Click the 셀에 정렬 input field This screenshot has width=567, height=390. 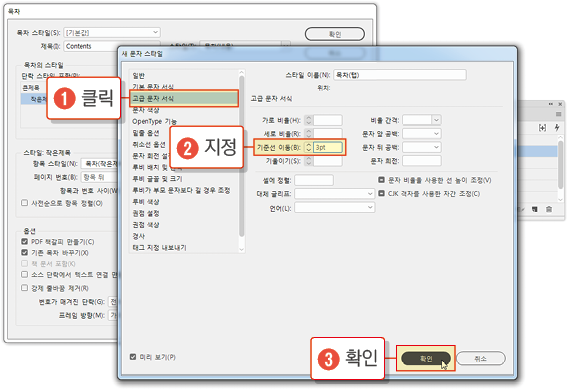(314, 180)
